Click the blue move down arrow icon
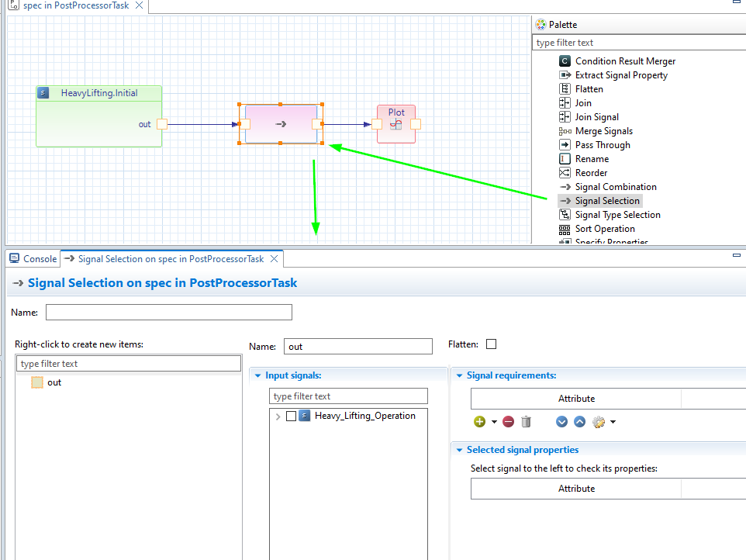Viewport: 746px width, 560px height. (562, 422)
